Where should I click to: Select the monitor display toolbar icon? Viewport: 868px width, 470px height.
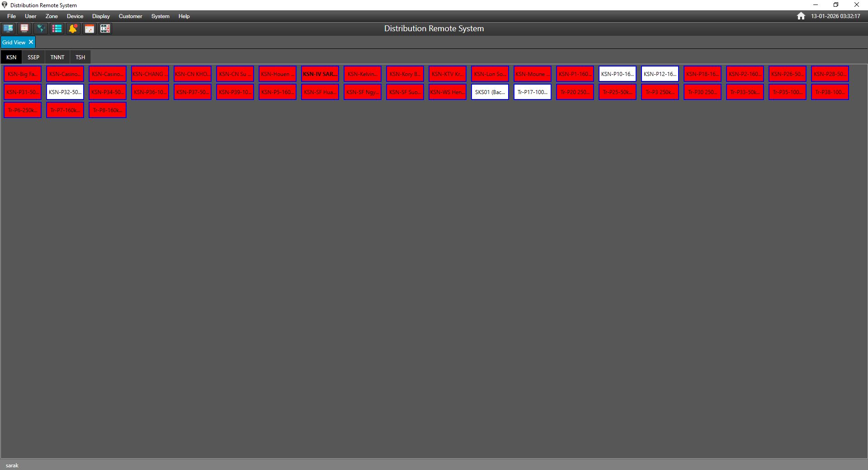[x=24, y=28]
